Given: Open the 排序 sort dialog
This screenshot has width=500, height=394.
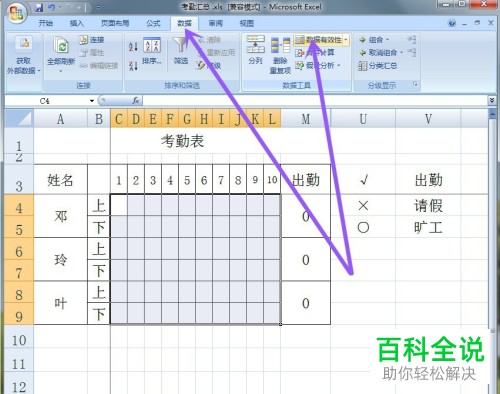Looking at the screenshot, I should (152, 51).
